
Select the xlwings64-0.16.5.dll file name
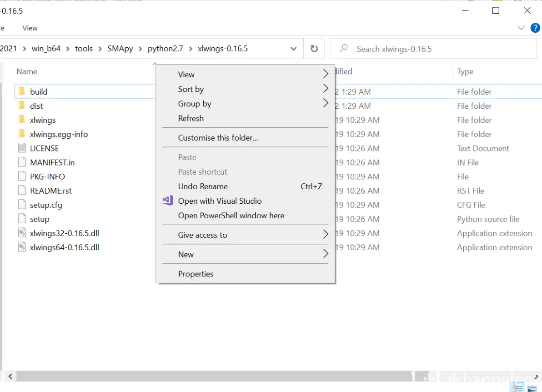(64, 247)
